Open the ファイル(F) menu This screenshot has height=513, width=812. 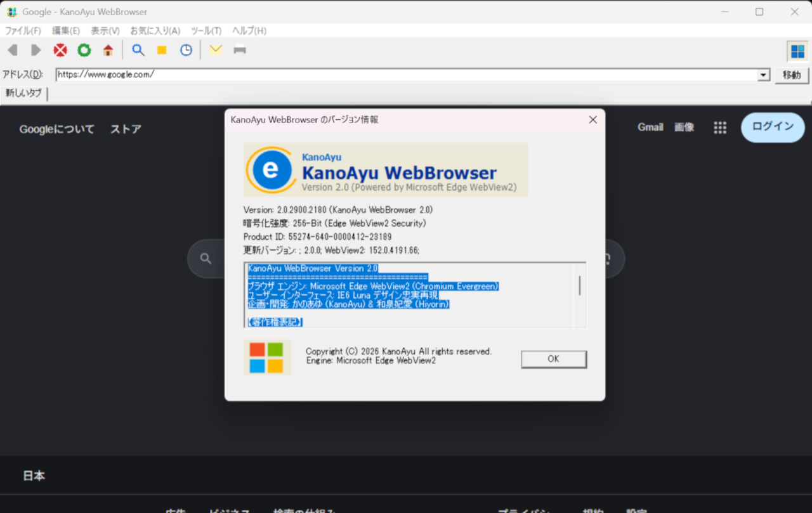pos(23,30)
